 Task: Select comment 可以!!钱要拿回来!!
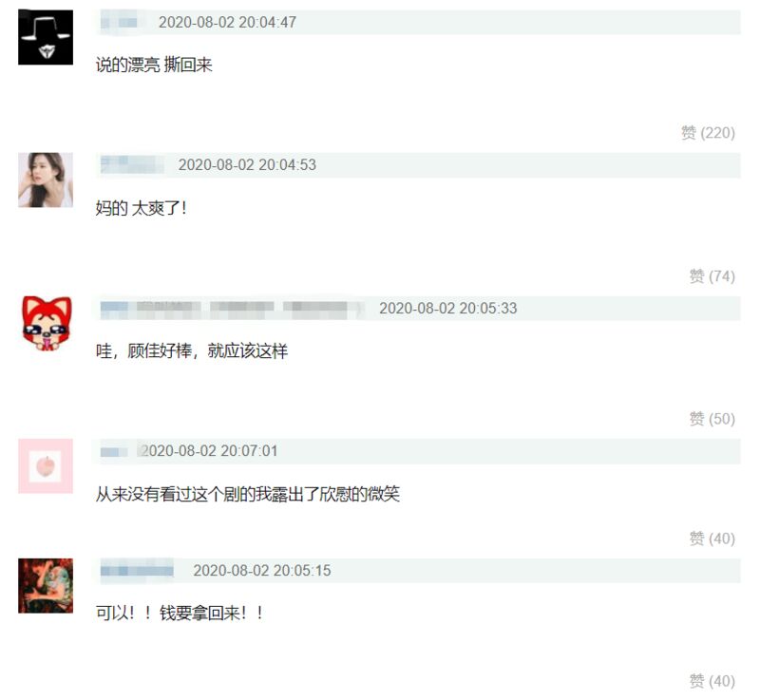pyautogui.click(x=180, y=614)
